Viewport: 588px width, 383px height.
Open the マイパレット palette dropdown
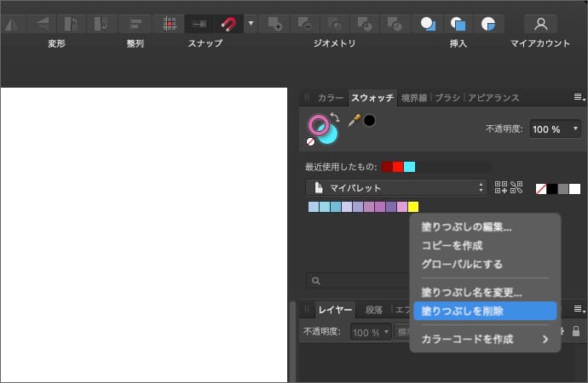[x=396, y=187]
